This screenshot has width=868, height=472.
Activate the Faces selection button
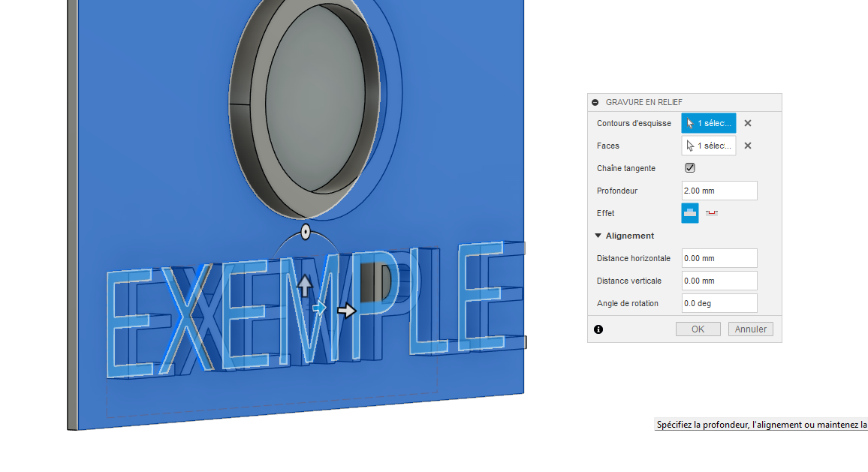coord(709,146)
